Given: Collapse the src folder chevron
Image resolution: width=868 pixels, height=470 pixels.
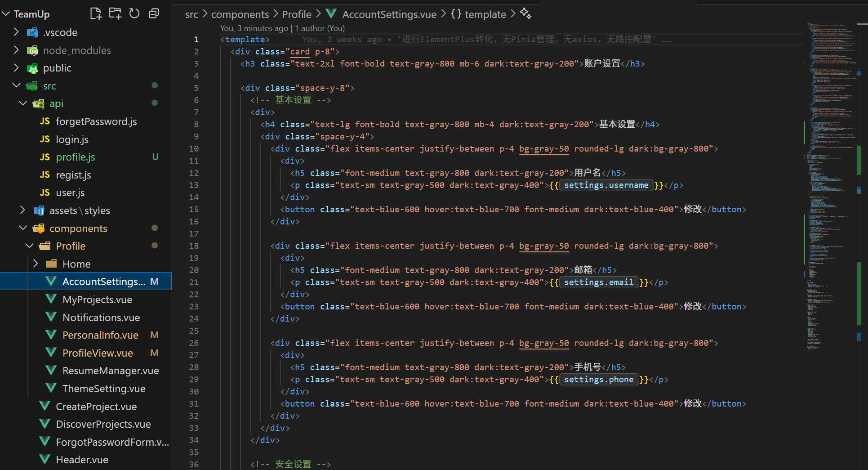Looking at the screenshot, I should (x=16, y=86).
